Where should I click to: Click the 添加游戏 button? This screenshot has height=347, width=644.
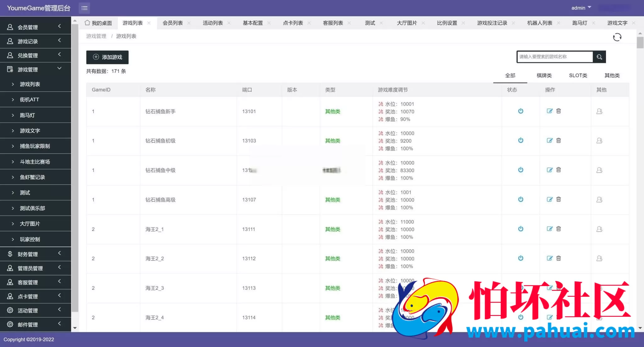[x=107, y=57]
